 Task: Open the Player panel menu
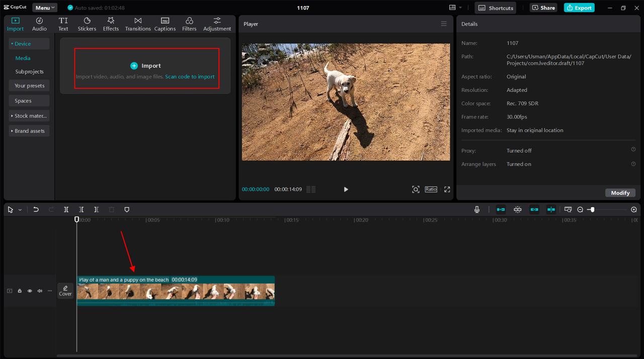coord(444,24)
